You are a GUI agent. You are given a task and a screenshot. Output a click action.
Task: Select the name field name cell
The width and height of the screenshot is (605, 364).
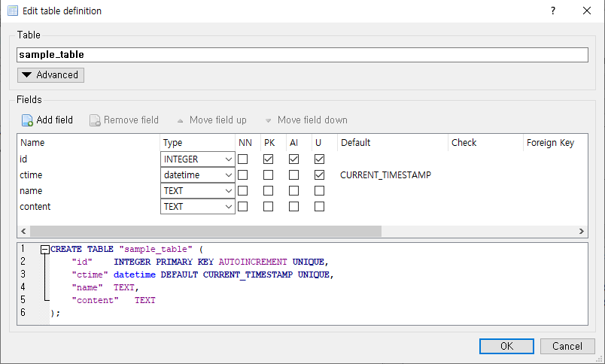tap(88, 190)
